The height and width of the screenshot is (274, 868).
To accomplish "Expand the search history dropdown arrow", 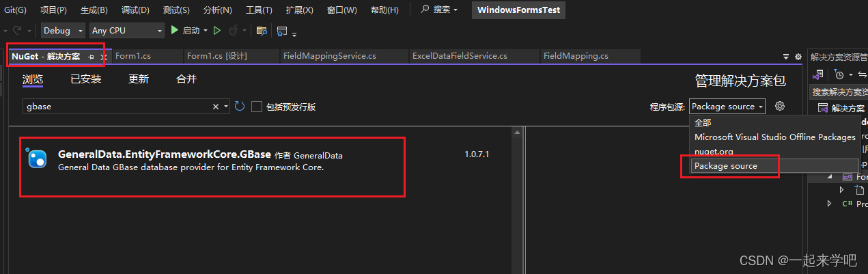I will coord(225,107).
